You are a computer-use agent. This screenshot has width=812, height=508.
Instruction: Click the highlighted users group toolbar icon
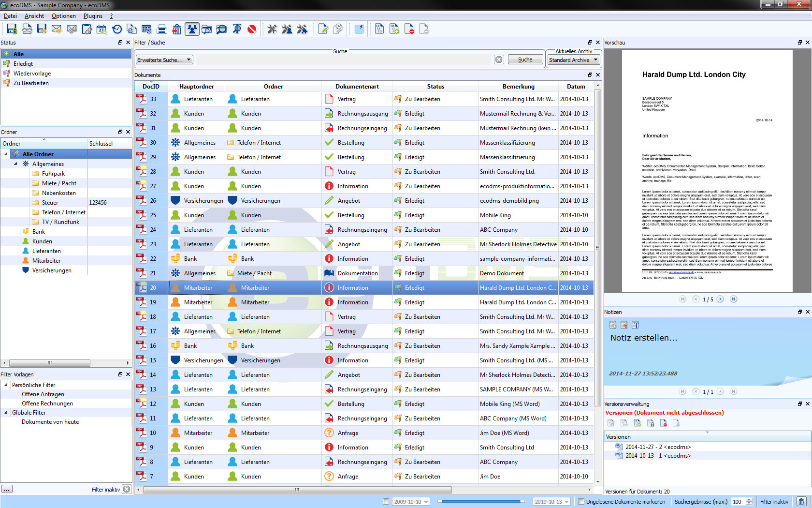click(x=192, y=30)
